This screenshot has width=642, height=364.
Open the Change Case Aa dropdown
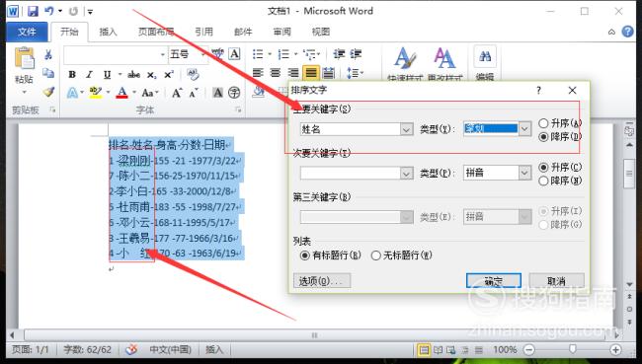point(150,93)
